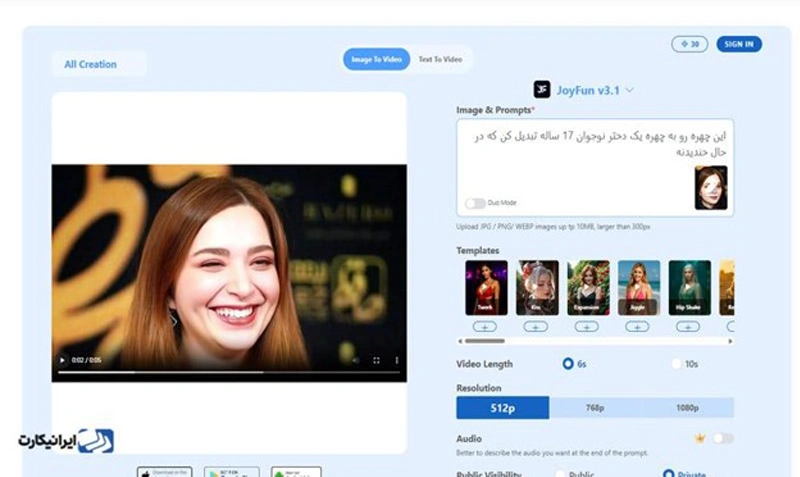This screenshot has width=800, height=477.
Task: Set Public Visibility to Public
Action: coord(560,474)
